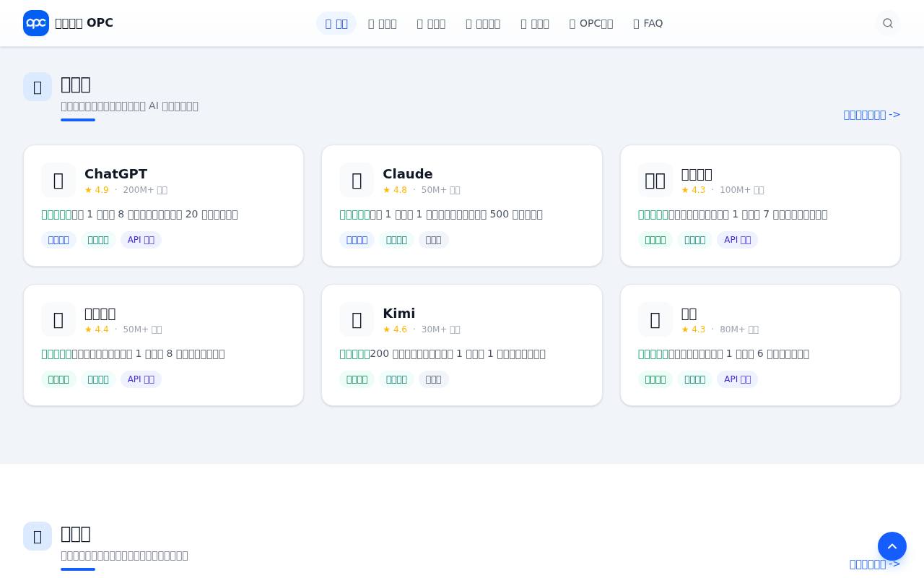Image resolution: width=924 pixels, height=578 pixels.
Task: Click the gray tag in the Claude card
Action: point(434,240)
